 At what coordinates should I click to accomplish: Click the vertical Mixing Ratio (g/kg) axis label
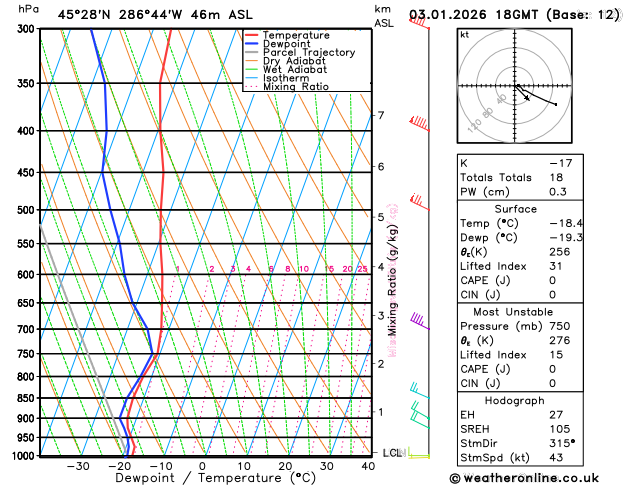[x=392, y=280]
